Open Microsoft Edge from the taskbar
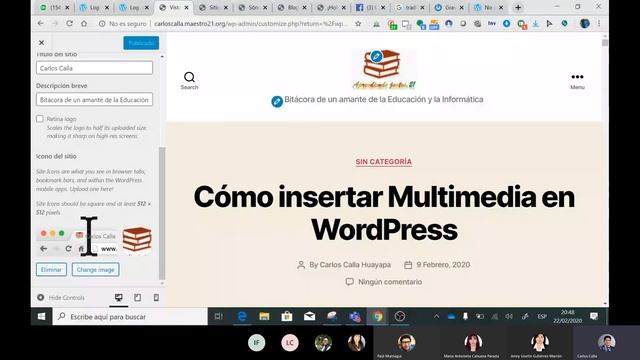Image resolution: width=640 pixels, height=360 pixels. [x=242, y=316]
